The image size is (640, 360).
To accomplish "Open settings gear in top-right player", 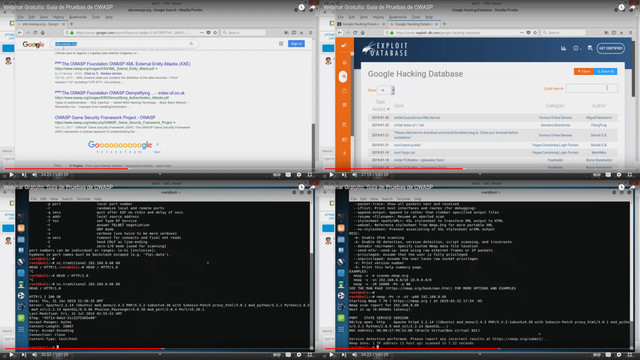I will point(619,175).
